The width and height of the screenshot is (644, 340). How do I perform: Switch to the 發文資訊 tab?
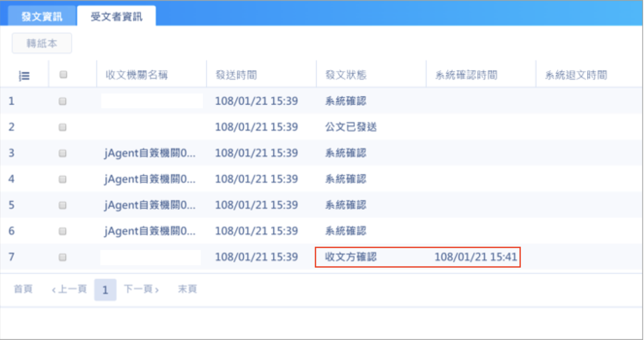42,17
